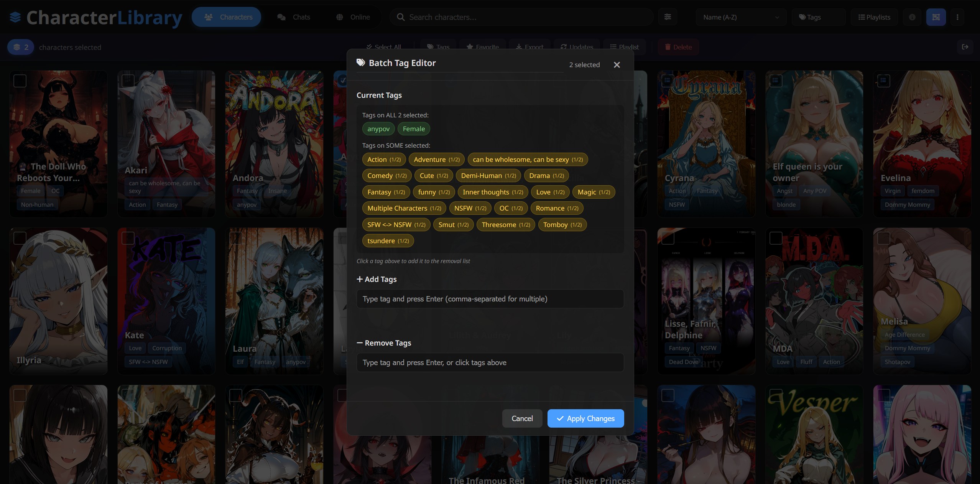This screenshot has width=980, height=484.
Task: Tick the checkbox on The Doll card
Action: 20,81
